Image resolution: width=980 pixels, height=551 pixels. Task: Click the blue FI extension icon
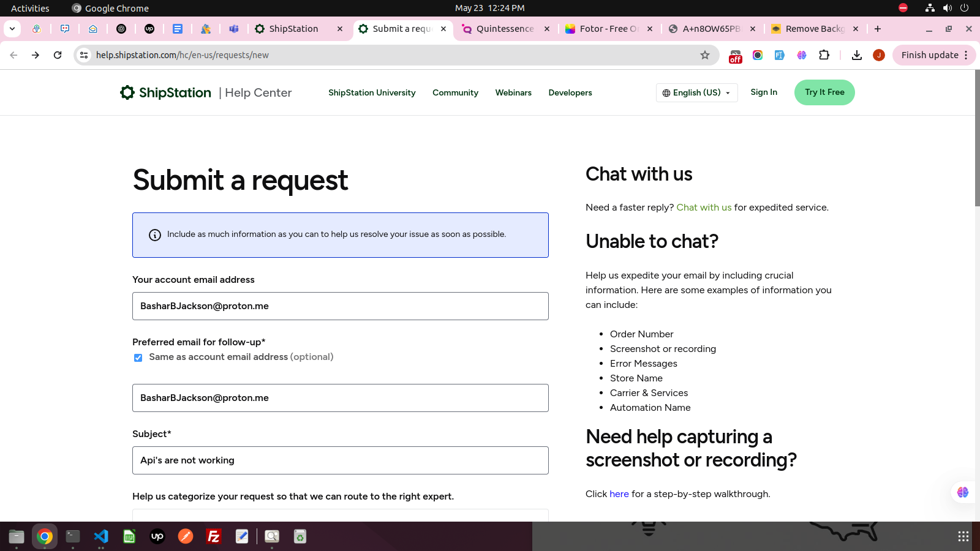(780, 55)
